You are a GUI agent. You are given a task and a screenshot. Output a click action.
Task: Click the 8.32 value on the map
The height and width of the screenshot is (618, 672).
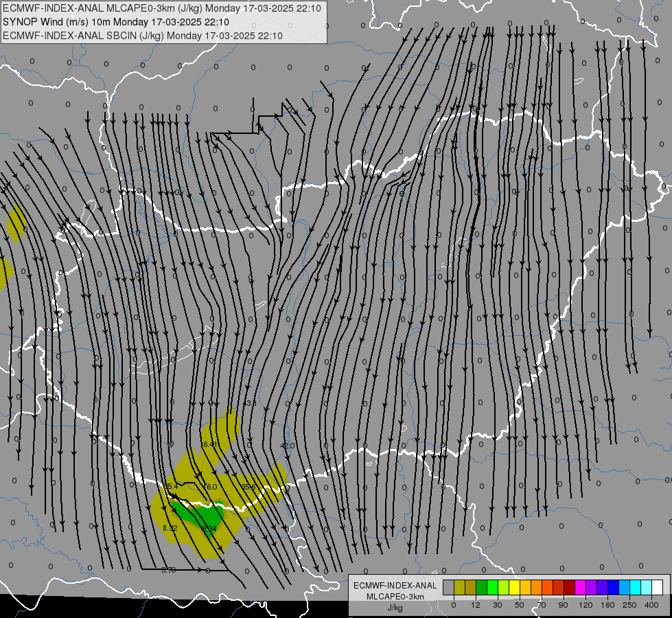point(170,528)
